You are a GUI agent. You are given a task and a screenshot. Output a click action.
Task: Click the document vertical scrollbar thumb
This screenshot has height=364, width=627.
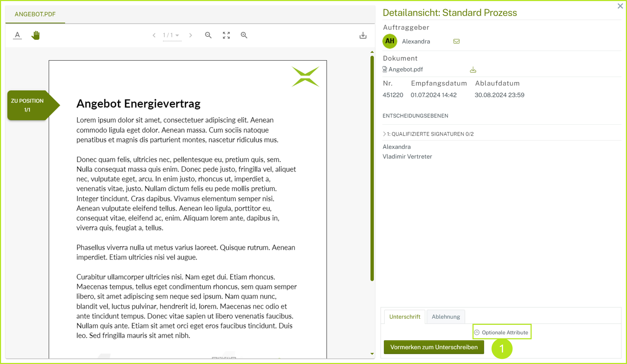[x=372, y=168]
